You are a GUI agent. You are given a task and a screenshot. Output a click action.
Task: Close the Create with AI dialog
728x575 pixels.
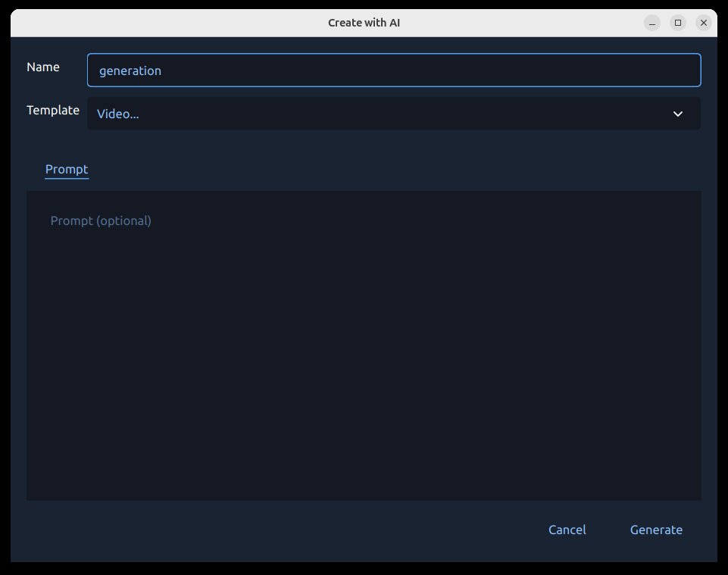[x=703, y=22]
